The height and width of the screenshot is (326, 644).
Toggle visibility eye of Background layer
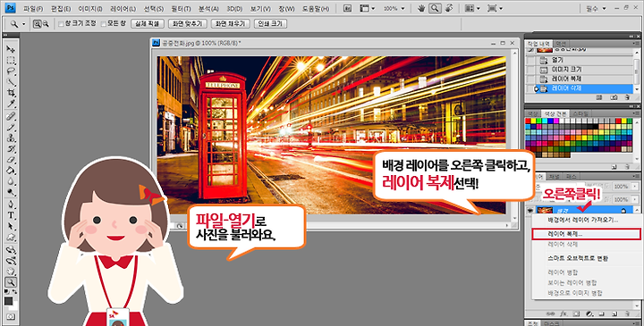[x=530, y=211]
